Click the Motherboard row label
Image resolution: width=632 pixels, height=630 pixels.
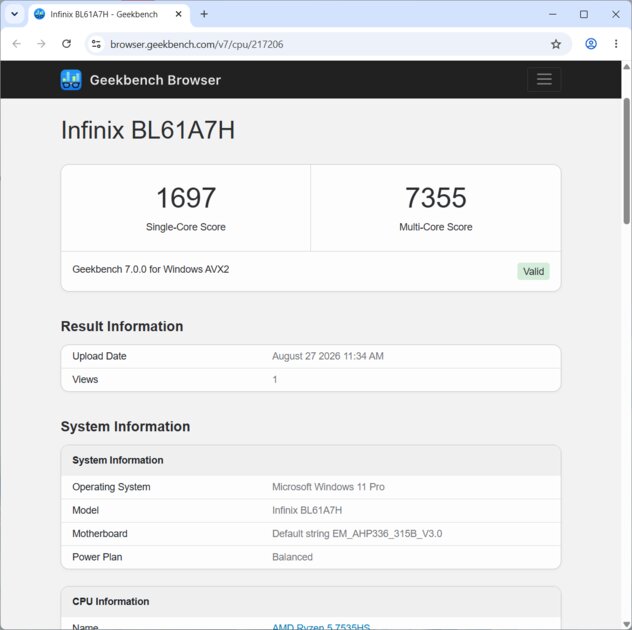click(x=100, y=533)
